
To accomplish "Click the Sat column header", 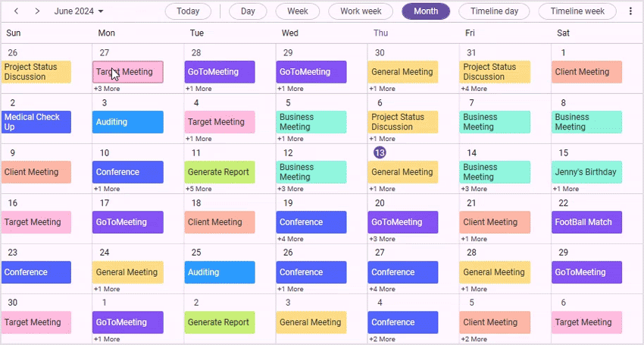I will point(563,33).
